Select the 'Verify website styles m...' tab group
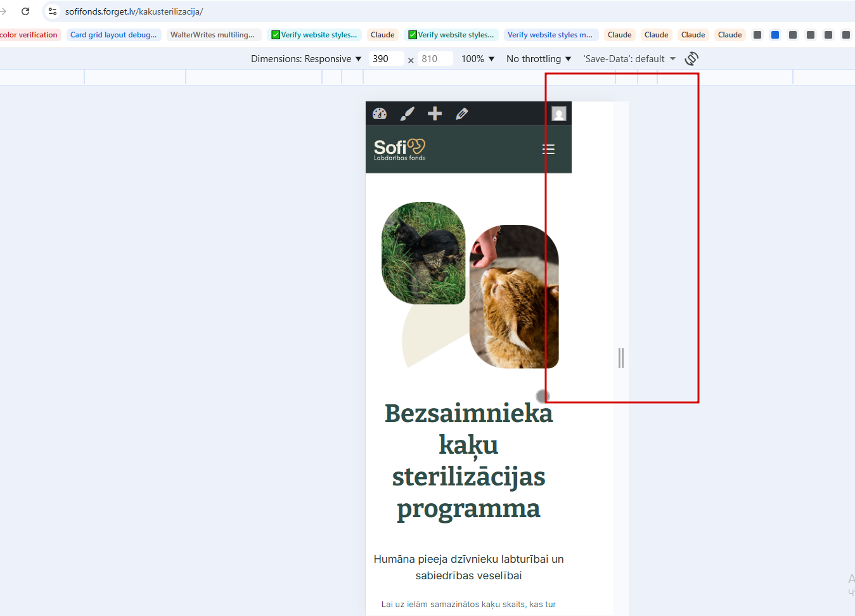 pyautogui.click(x=550, y=35)
